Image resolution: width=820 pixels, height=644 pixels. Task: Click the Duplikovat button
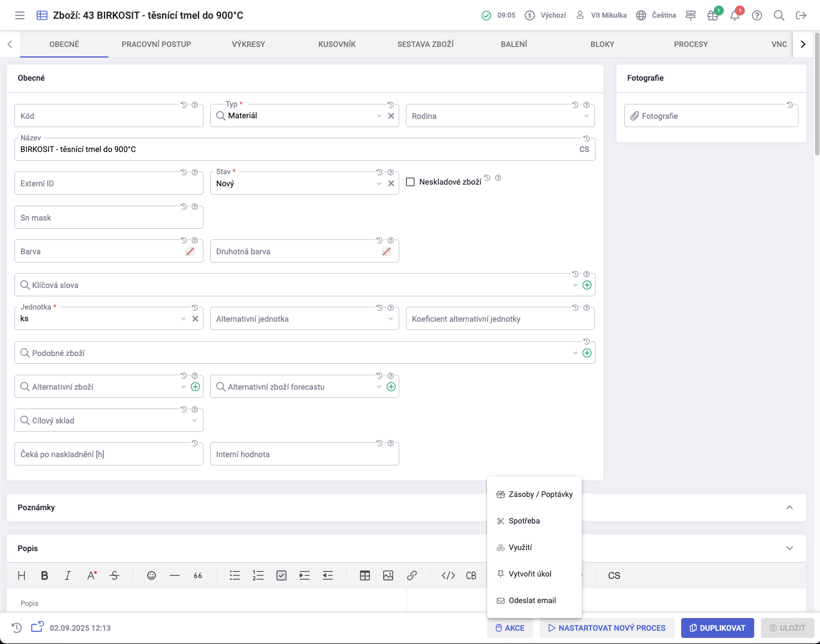click(717, 628)
